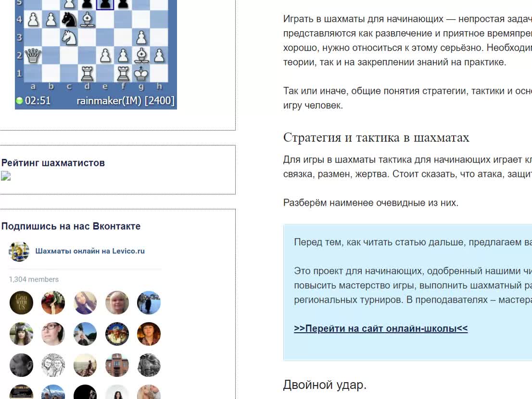Select the white rook on f1
The image size is (532, 399).
pyautogui.click(x=123, y=73)
